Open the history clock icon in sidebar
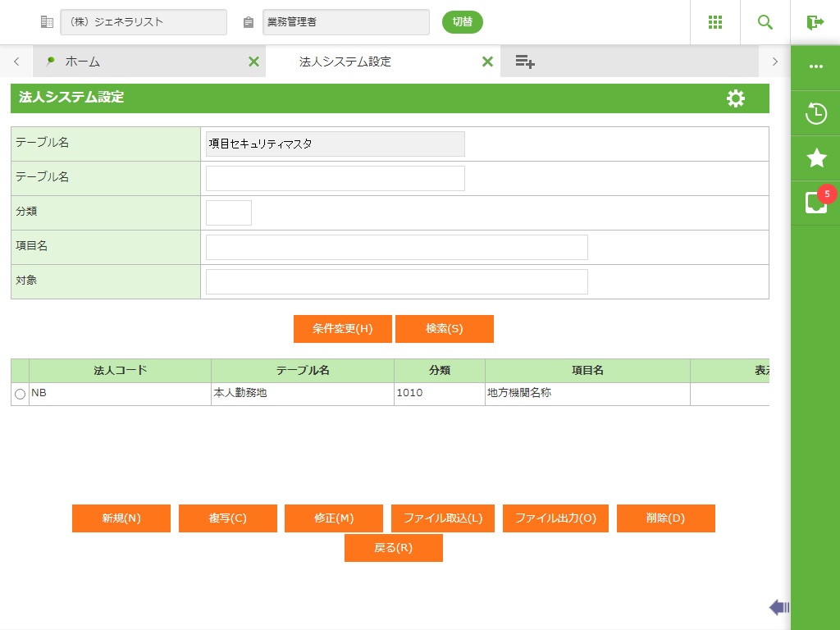Screen dimensions: 840x630 click(x=815, y=113)
